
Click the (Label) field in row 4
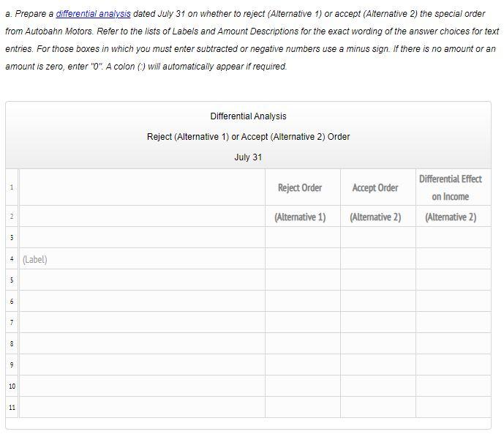pyautogui.click(x=142, y=259)
